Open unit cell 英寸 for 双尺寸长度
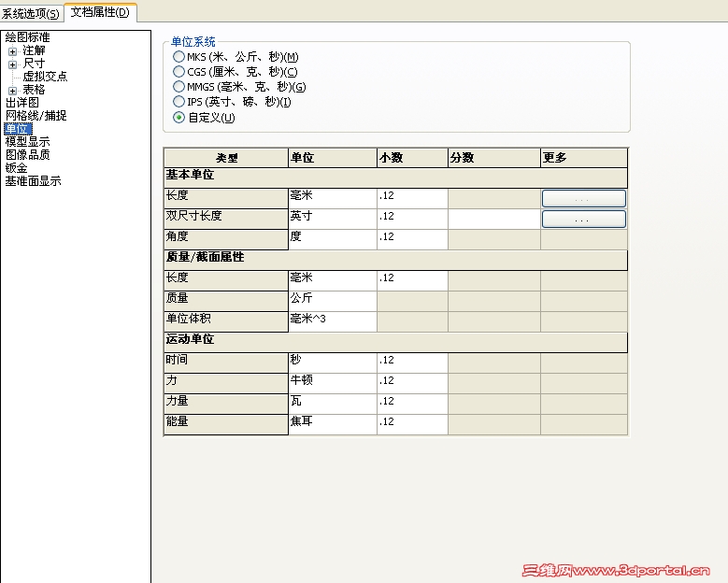Image resolution: width=728 pixels, height=583 pixels. 333,219
